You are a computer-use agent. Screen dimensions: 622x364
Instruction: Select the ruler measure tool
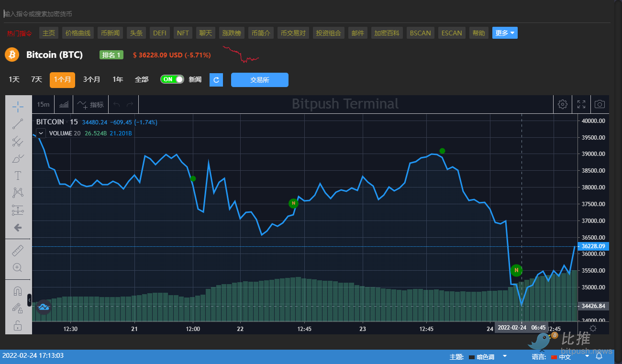click(x=18, y=250)
